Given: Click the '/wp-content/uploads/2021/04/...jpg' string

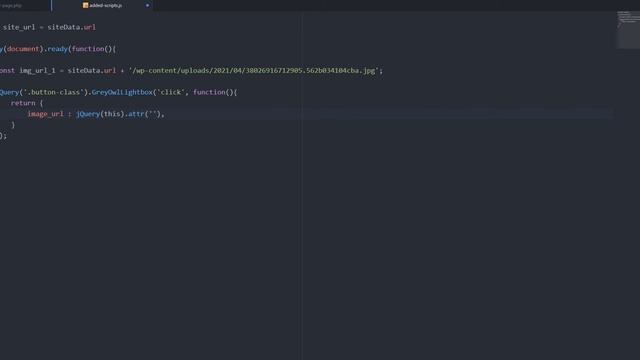Looking at the screenshot, I should [254, 71].
